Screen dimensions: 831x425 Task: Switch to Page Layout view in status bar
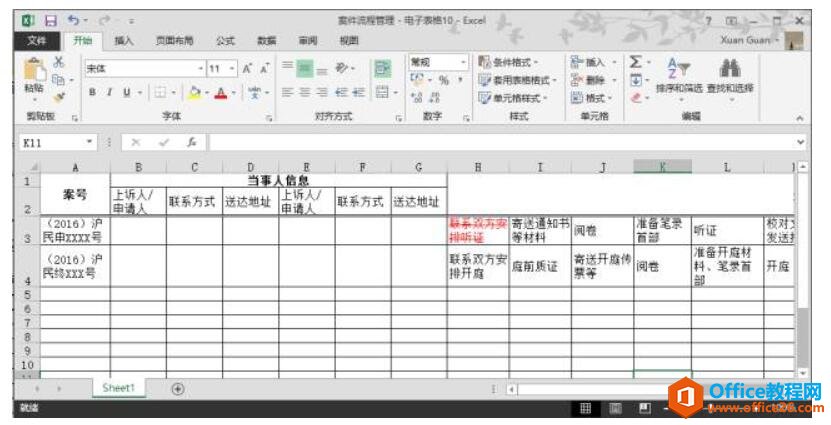[x=615, y=408]
